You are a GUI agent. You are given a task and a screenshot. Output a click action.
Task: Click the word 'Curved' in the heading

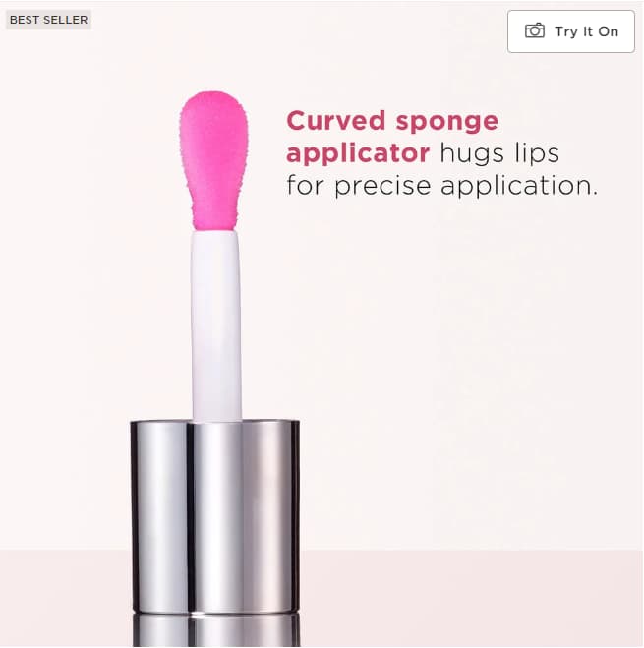click(336, 121)
